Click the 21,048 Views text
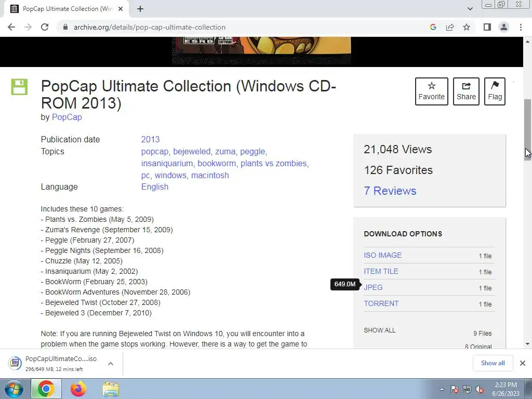 (397, 149)
